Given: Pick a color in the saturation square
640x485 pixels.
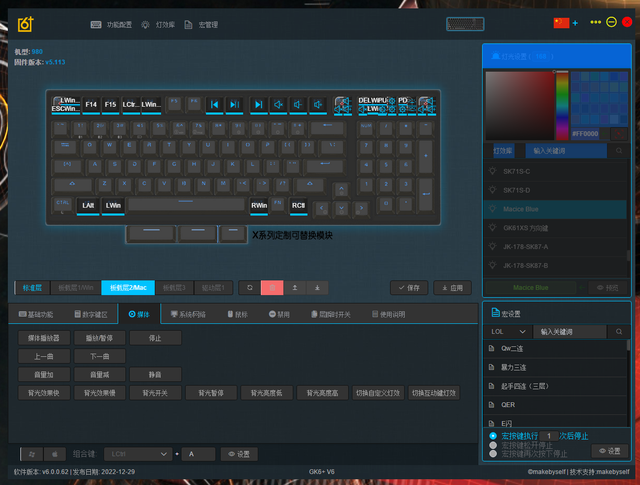Looking at the screenshot, I should (x=520, y=106).
